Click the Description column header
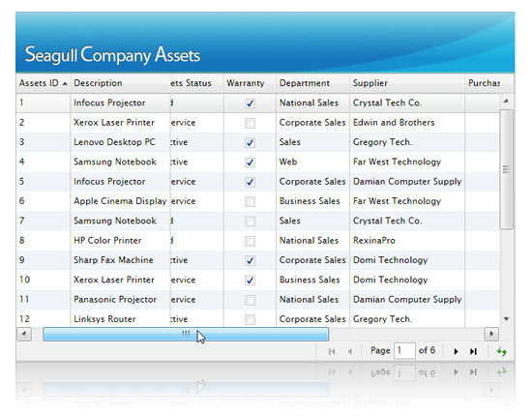This screenshot has width=532, height=416. pyautogui.click(x=120, y=83)
